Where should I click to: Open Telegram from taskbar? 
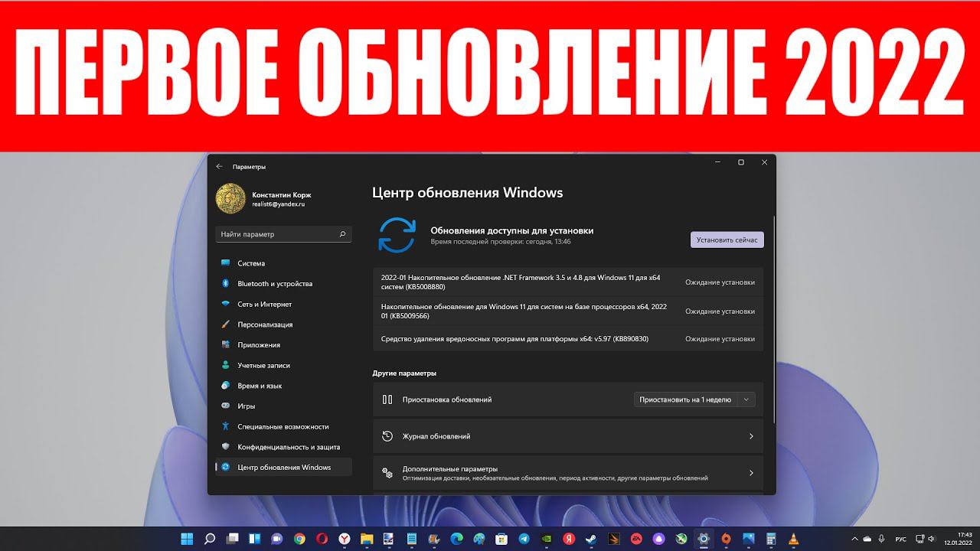(x=524, y=538)
